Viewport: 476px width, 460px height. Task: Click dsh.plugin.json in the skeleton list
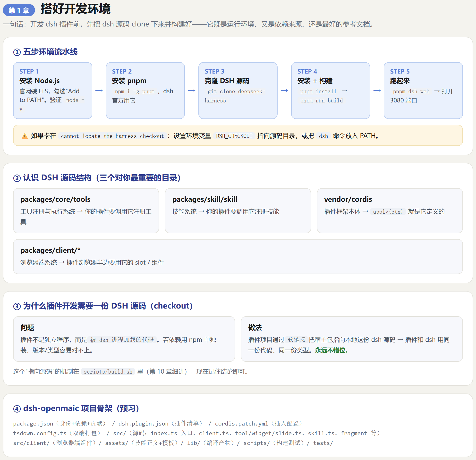pyautogui.click(x=143, y=424)
